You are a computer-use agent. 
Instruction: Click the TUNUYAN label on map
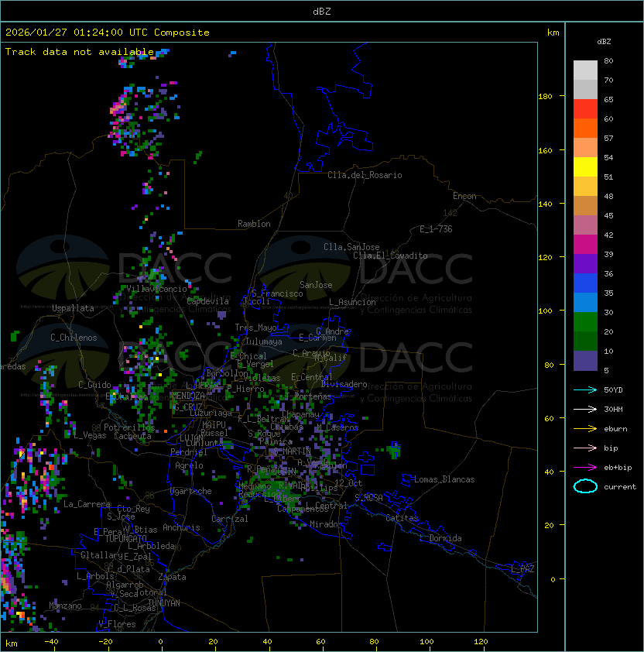point(163,602)
